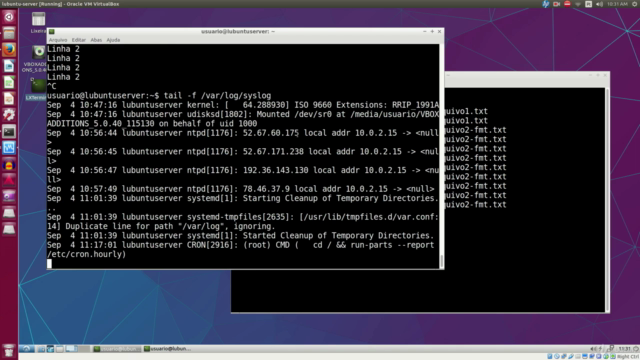Click the red stop-sign icon in top panel
This screenshot has height=360, width=640.
(x=567, y=4)
